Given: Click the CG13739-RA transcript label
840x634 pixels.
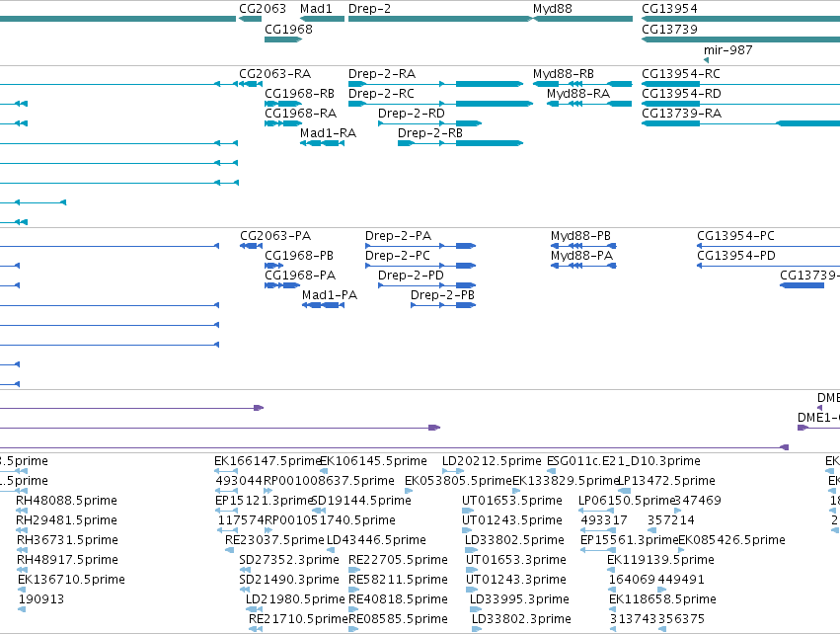Looking at the screenshot, I should coord(681,114).
